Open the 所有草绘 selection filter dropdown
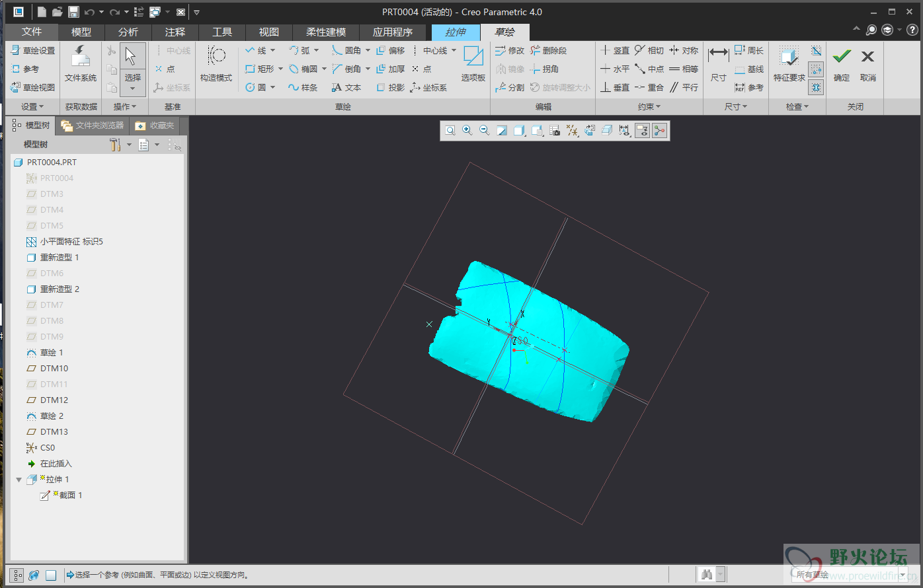Screen dimensions: 923x588 (903, 575)
